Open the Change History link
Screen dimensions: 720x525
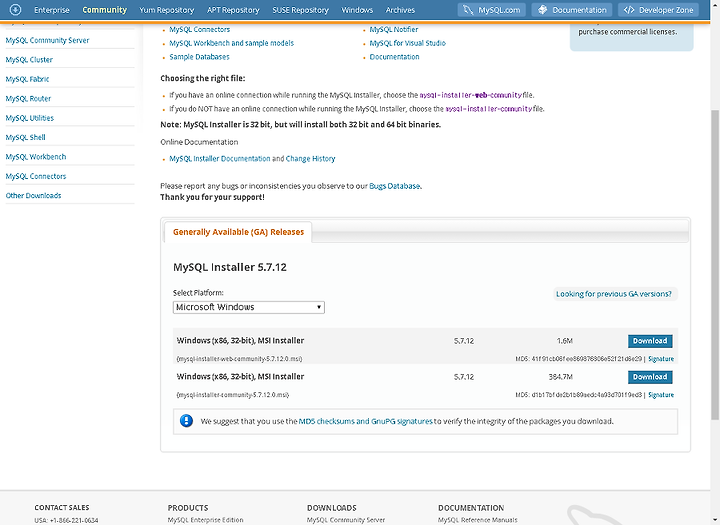(310, 158)
